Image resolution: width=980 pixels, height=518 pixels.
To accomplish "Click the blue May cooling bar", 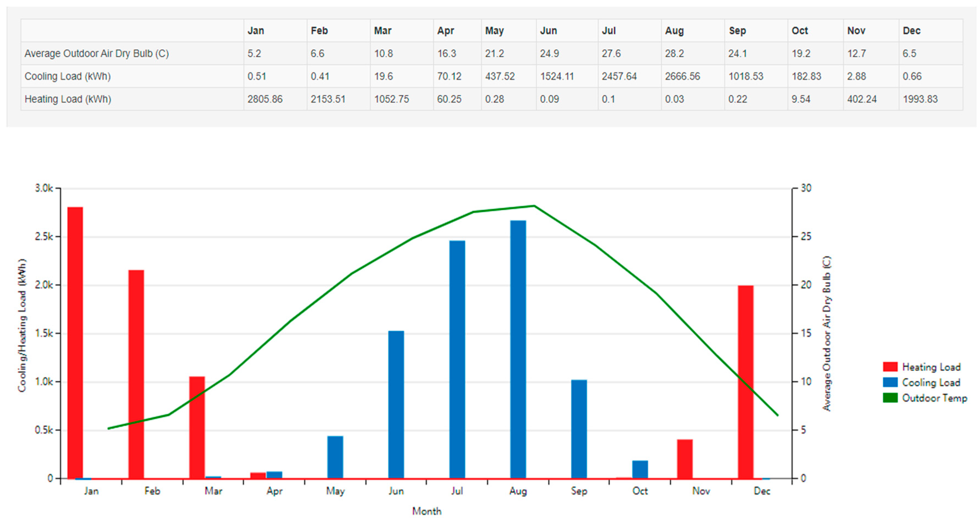I will click(335, 457).
